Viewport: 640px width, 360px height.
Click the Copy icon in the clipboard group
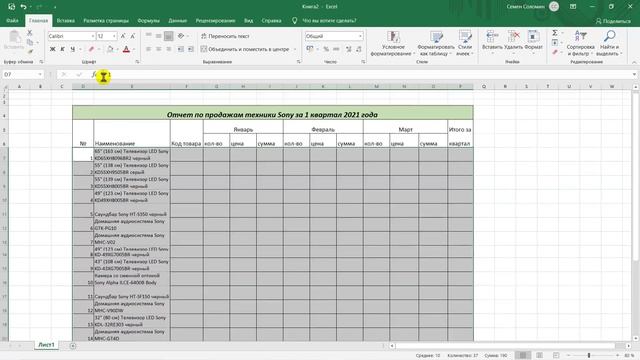click(x=30, y=42)
